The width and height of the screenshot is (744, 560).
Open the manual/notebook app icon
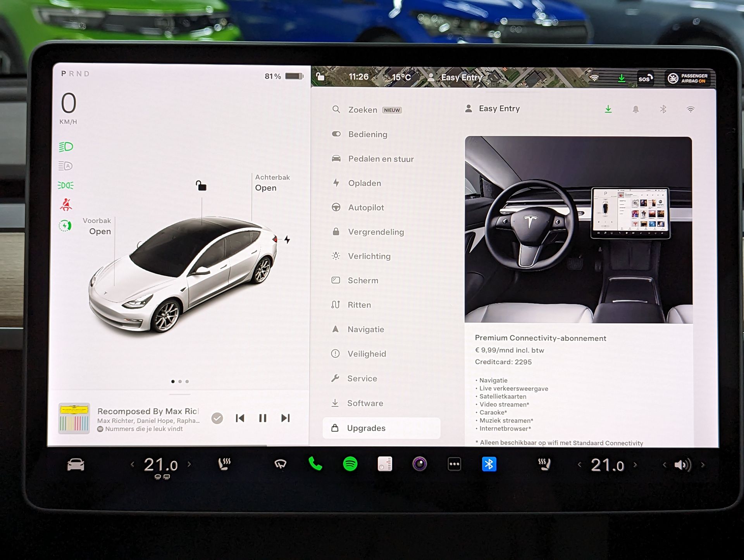pos(385,464)
